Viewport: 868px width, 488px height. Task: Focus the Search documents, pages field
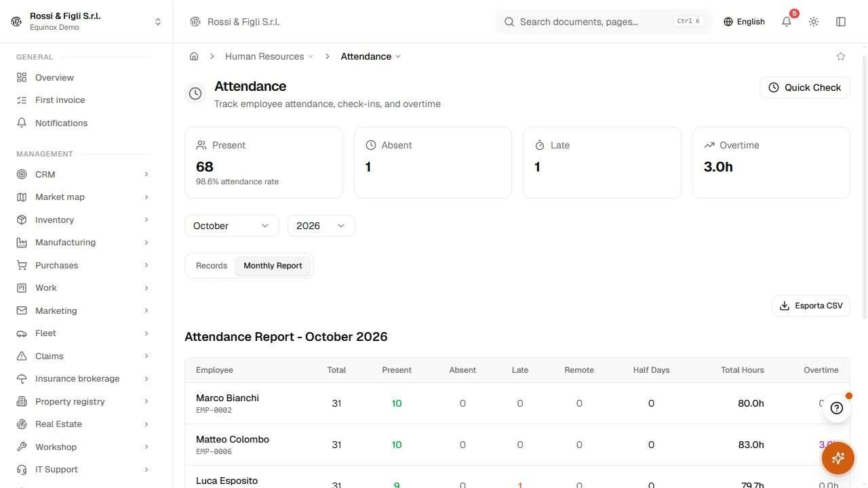coord(604,22)
